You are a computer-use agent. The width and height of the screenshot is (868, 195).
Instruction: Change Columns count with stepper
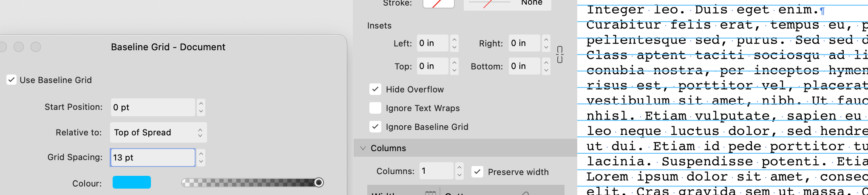[x=460, y=171]
